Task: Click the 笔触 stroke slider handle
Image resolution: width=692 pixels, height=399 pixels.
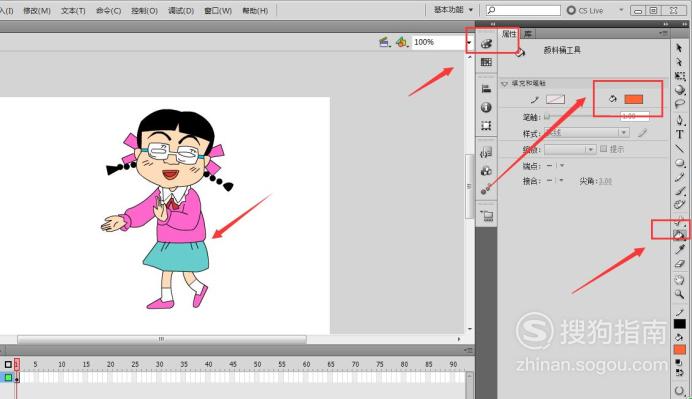Action: [547, 117]
